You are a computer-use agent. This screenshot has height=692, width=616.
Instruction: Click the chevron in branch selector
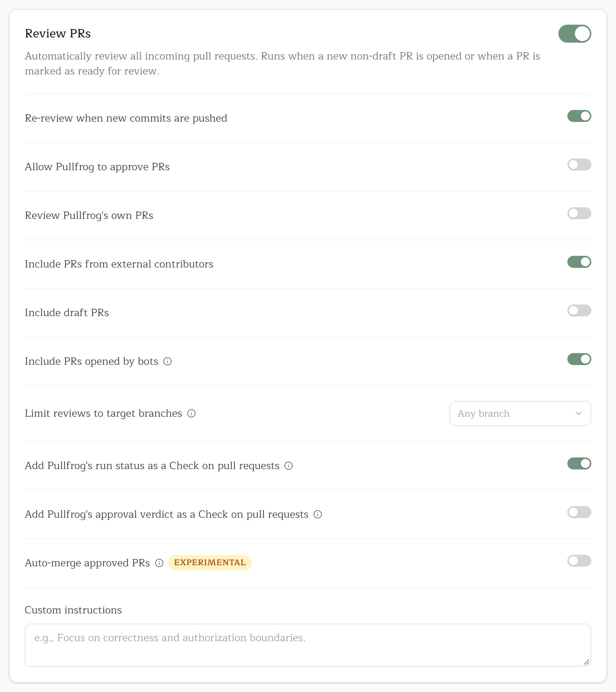click(579, 413)
